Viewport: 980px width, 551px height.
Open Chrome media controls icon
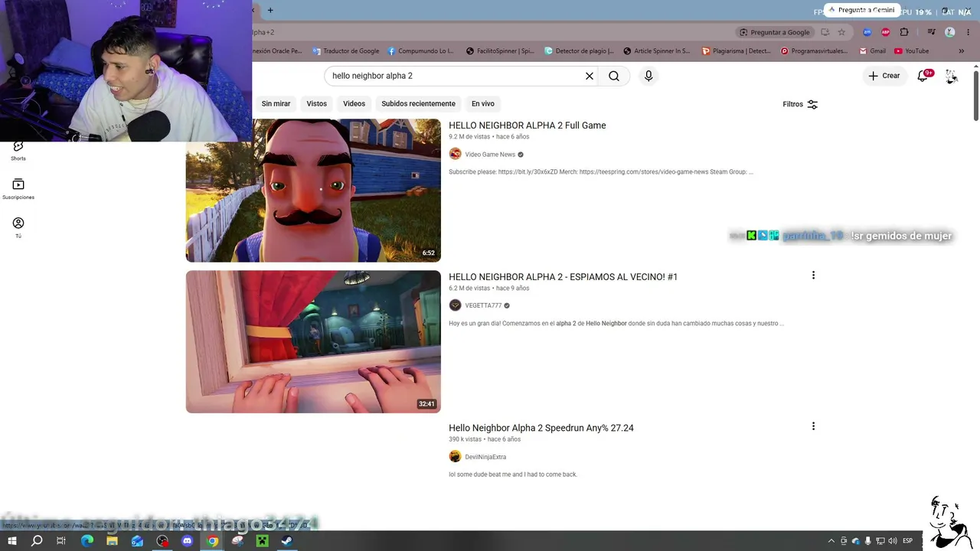click(x=931, y=32)
